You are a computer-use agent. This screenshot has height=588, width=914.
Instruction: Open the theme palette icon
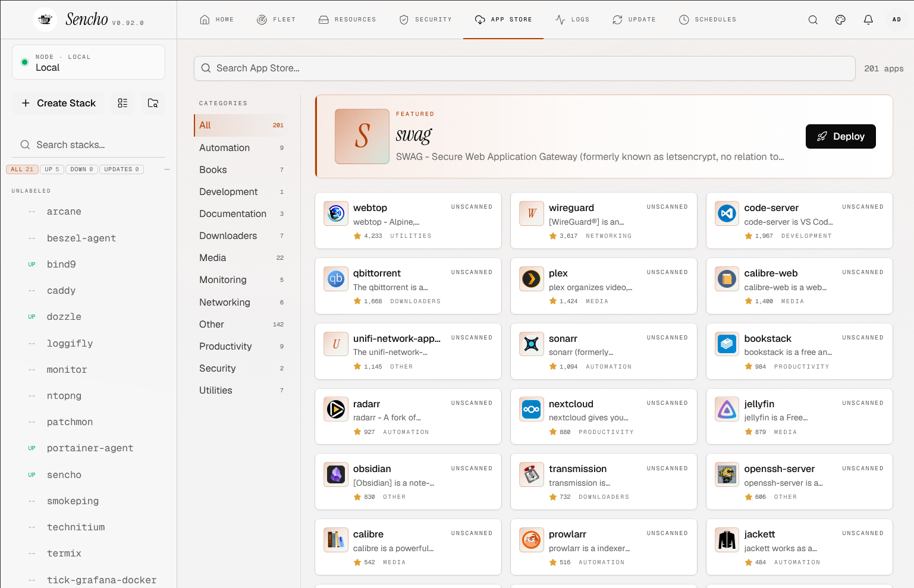[x=840, y=20]
